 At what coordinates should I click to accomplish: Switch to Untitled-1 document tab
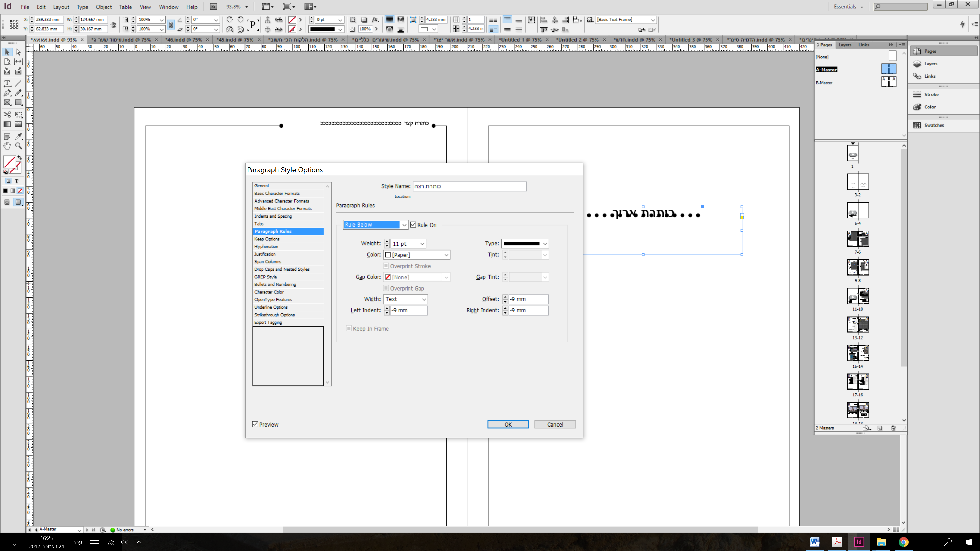(520, 40)
